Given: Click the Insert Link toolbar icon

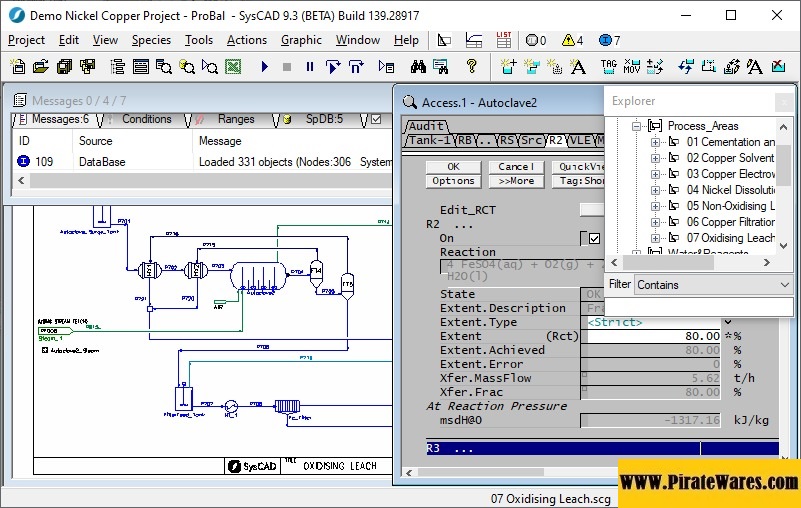Looking at the screenshot, I should click(x=532, y=66).
